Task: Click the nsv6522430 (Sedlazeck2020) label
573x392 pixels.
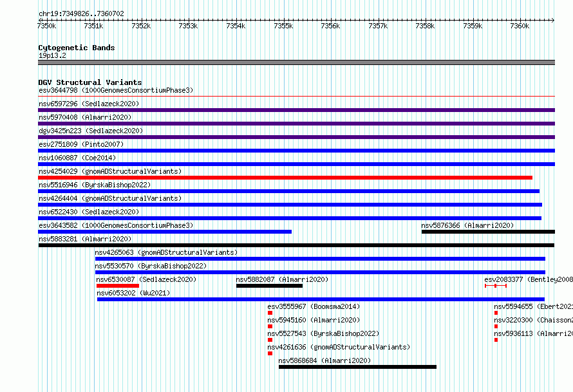Action: tap(89, 212)
